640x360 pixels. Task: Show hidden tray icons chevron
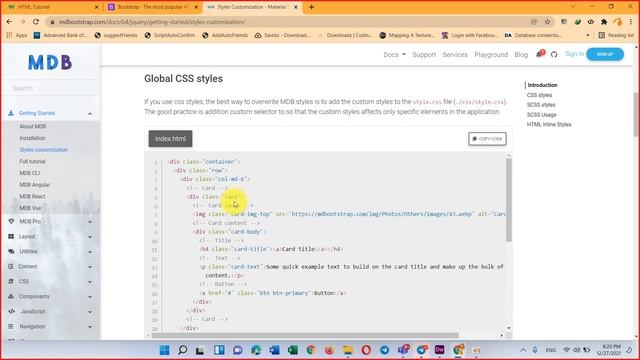coord(523,350)
